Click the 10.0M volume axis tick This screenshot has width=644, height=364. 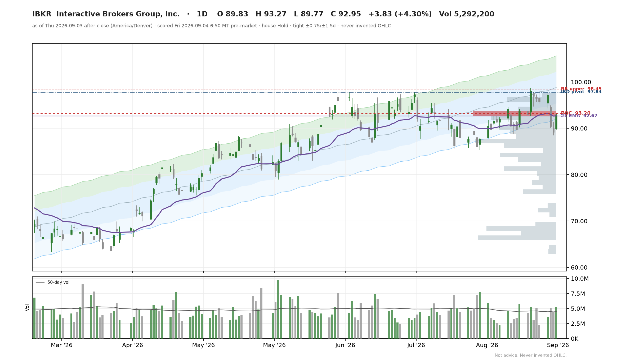pyautogui.click(x=580, y=279)
